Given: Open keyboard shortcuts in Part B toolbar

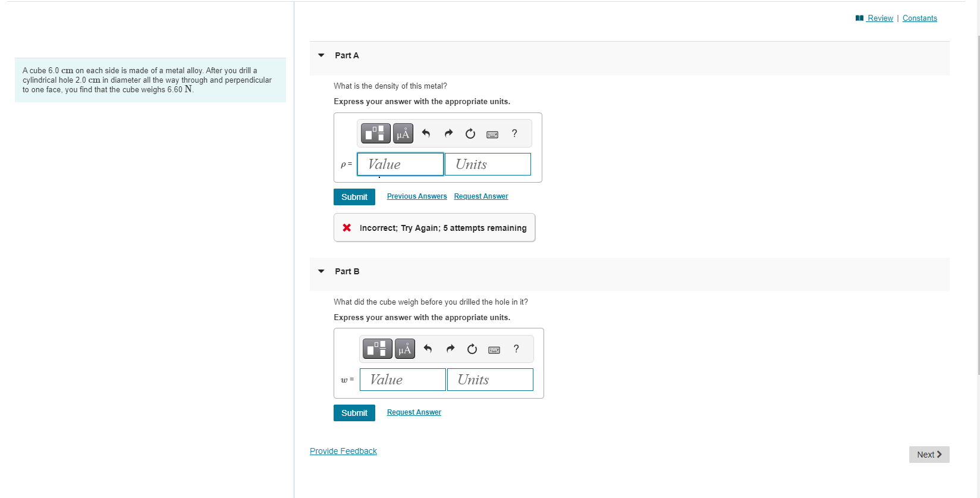Looking at the screenshot, I should tap(494, 350).
